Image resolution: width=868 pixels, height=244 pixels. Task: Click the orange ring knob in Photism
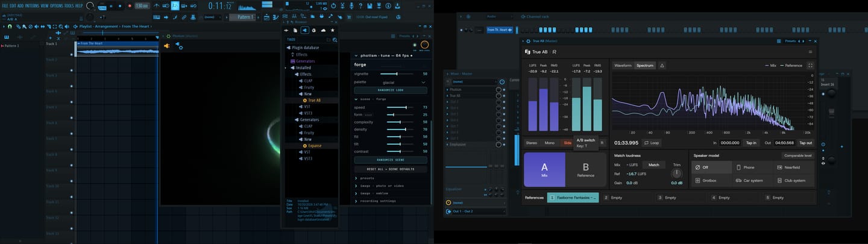coord(424,45)
